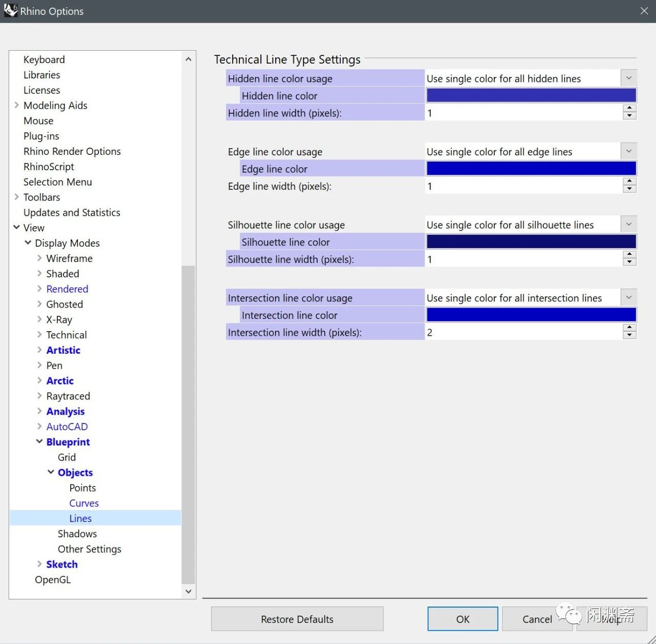Screen dimensions: 656x644
Task: Open the Silhouette line color usage dropdown
Action: tap(629, 225)
